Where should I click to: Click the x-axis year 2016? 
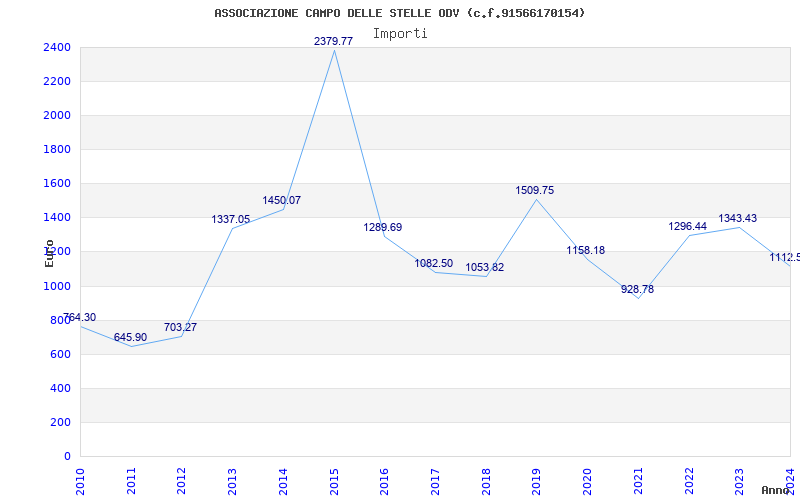click(384, 482)
